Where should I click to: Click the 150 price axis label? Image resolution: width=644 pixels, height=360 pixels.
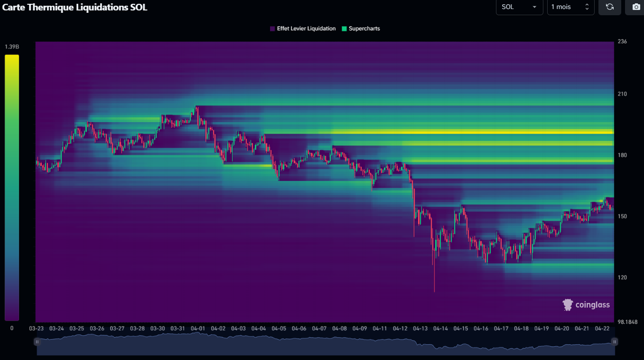tap(622, 216)
